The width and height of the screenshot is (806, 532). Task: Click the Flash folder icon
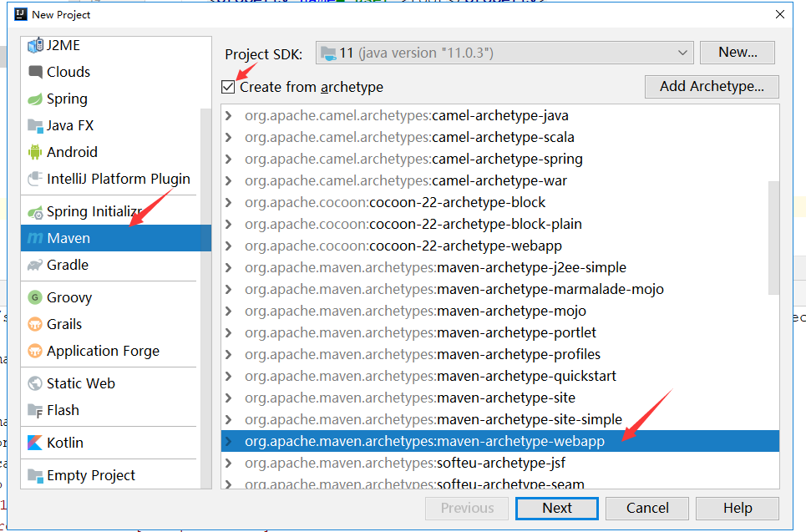(x=35, y=410)
